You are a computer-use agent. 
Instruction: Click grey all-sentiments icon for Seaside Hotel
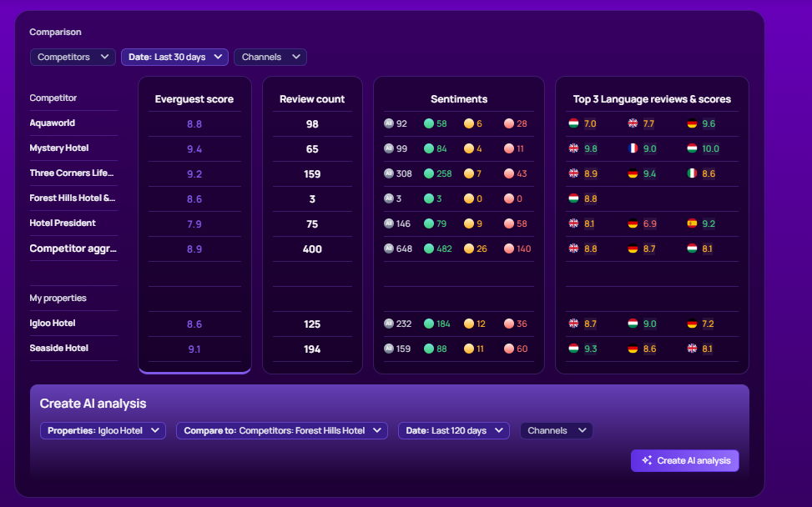389,349
